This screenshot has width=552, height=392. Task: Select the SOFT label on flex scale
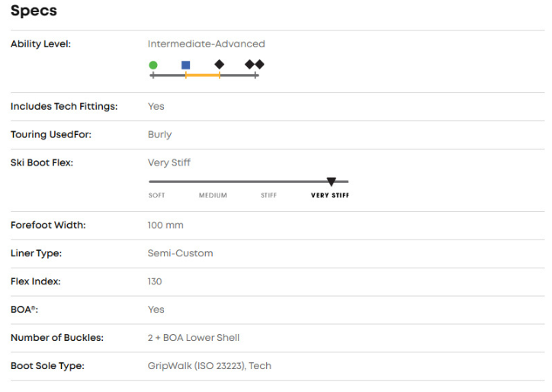pyautogui.click(x=156, y=196)
